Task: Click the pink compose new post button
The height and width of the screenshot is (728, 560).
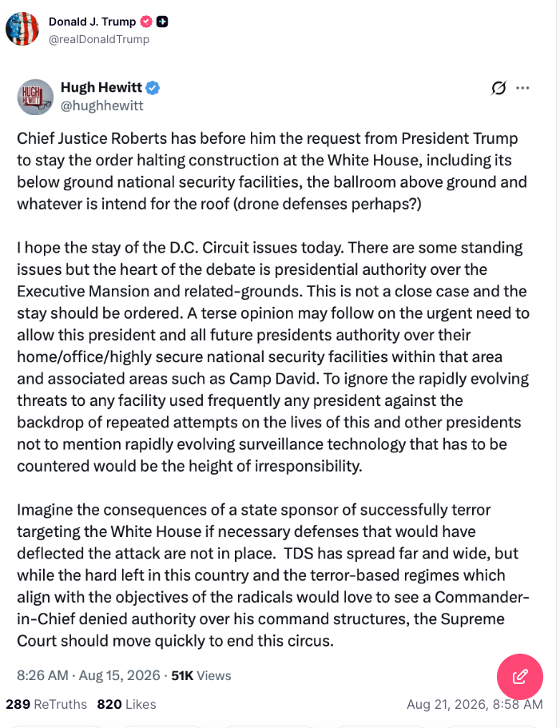Action: pyautogui.click(x=519, y=677)
